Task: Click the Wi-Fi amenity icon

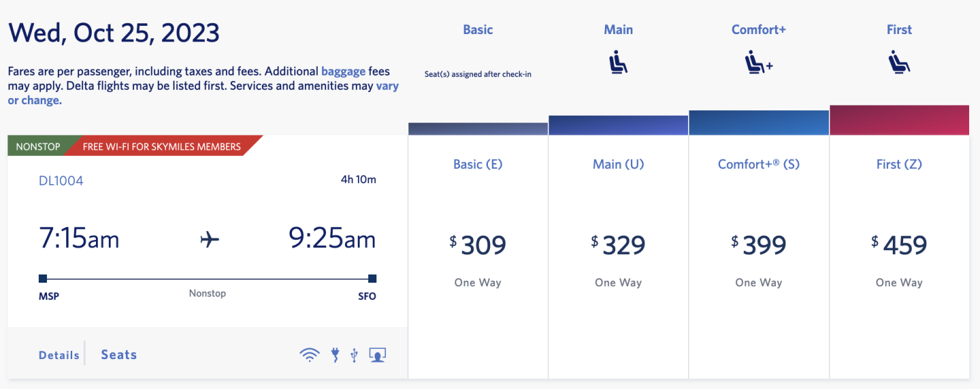Action: click(310, 355)
